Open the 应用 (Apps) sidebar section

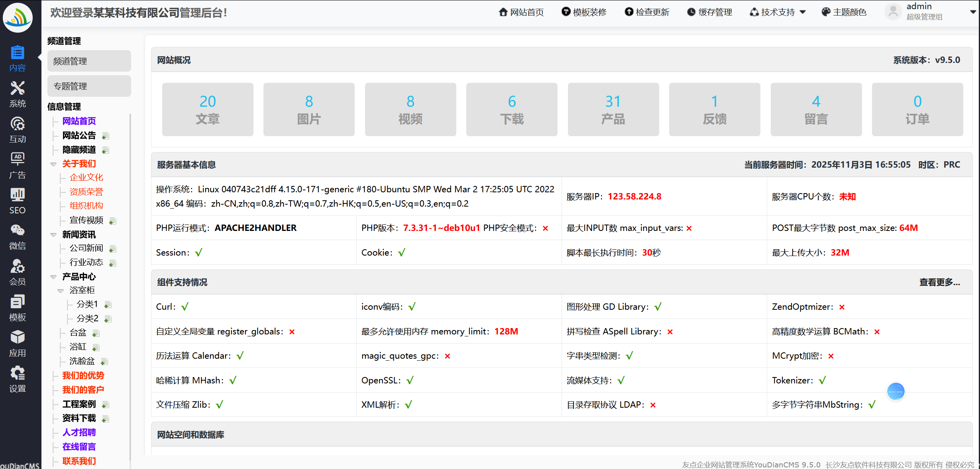tap(17, 344)
